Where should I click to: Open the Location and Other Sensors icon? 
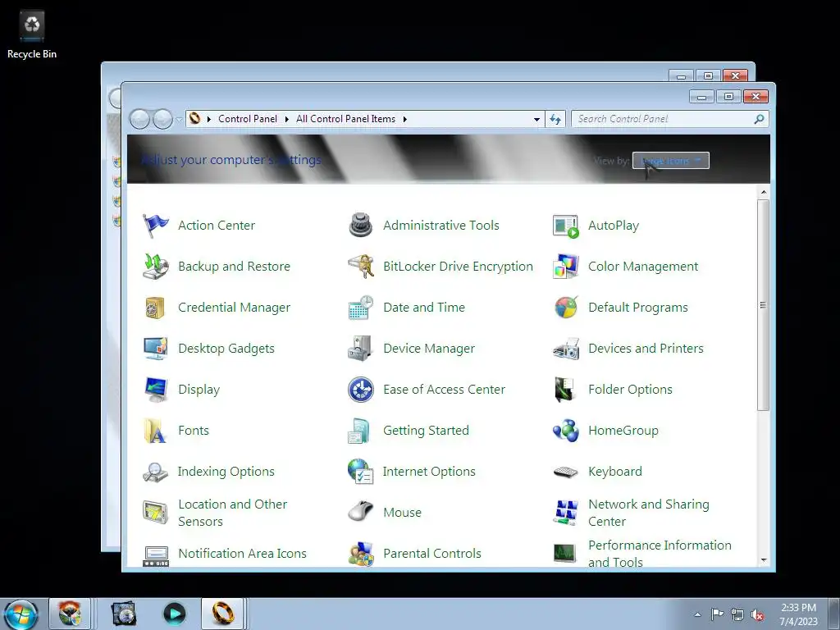click(155, 512)
